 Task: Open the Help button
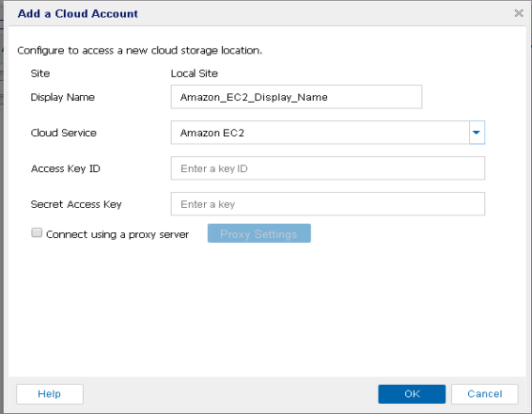click(x=50, y=394)
